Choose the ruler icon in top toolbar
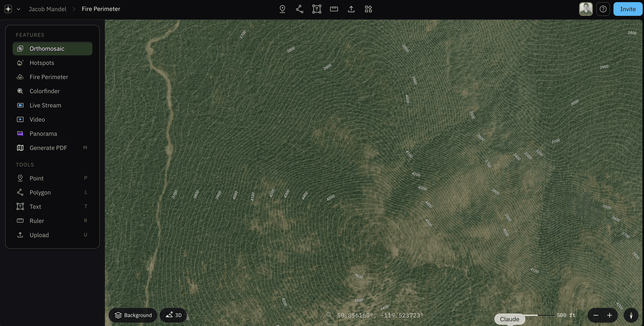 334,9
